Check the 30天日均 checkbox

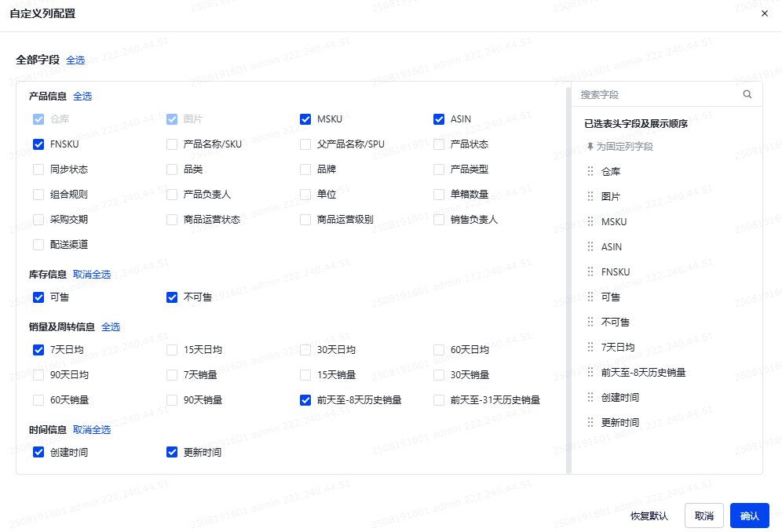pos(305,349)
